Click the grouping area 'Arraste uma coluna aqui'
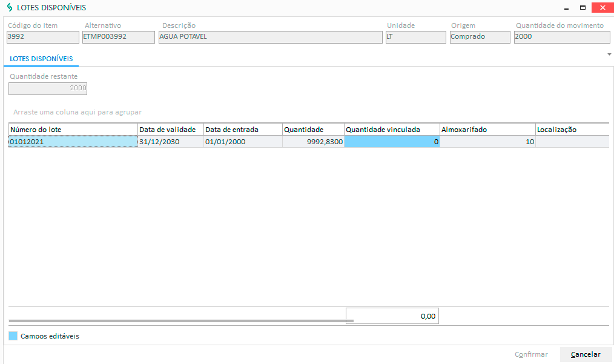 78,112
